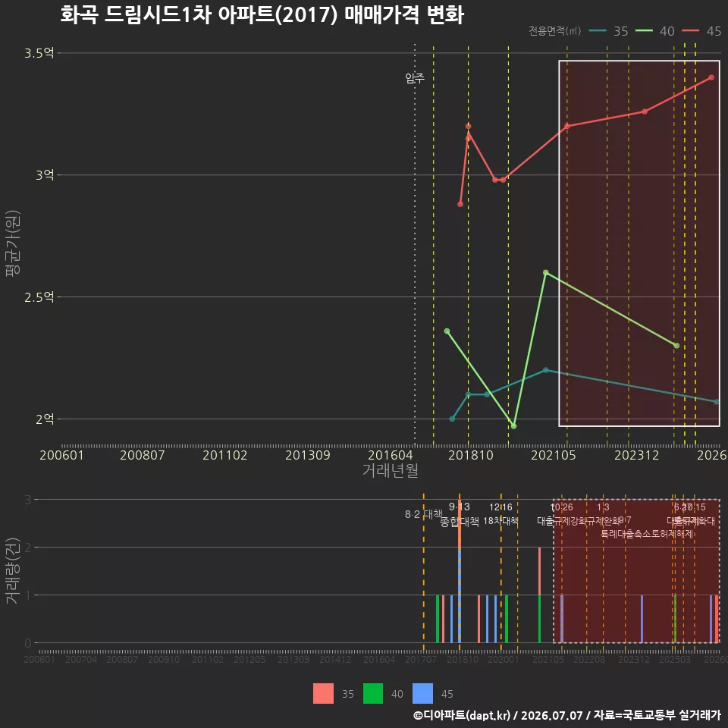728x728 pixels.
Task: Click the red 45㎡ point near 3.25억
Action: [645, 111]
